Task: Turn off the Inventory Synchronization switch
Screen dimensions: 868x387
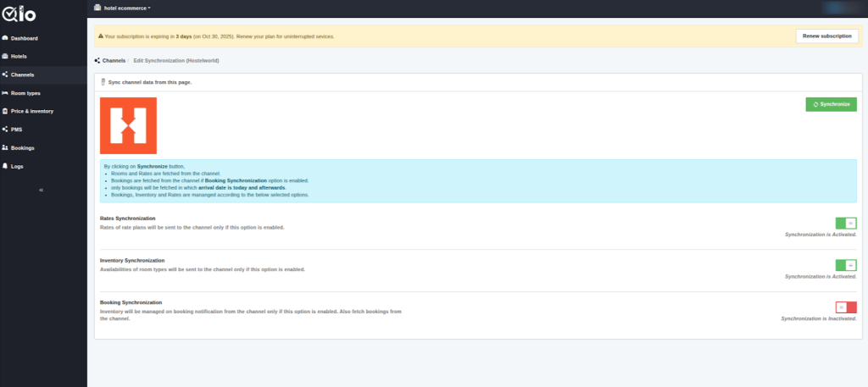Action: 845,265
